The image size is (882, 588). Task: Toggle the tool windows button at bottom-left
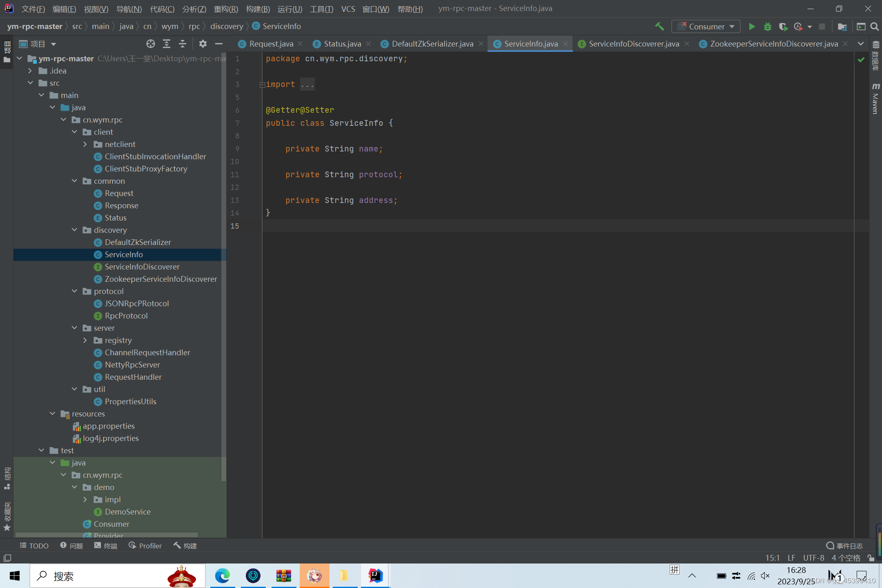pos(7,558)
